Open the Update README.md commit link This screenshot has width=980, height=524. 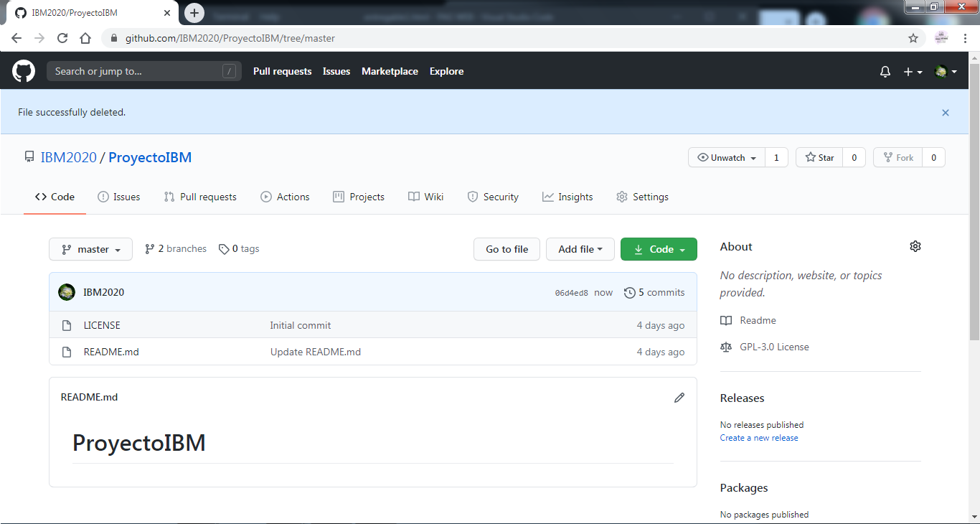click(x=316, y=352)
